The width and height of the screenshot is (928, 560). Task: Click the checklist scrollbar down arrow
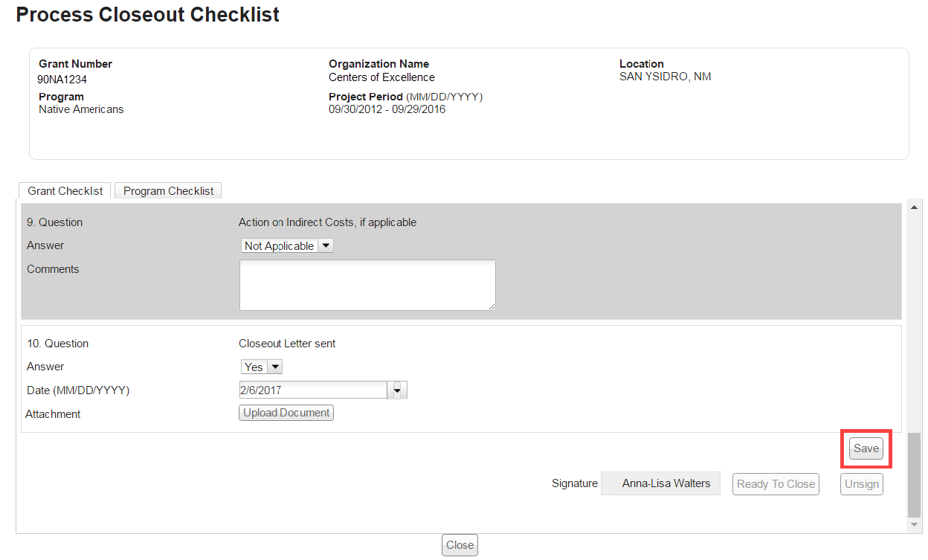click(x=915, y=525)
